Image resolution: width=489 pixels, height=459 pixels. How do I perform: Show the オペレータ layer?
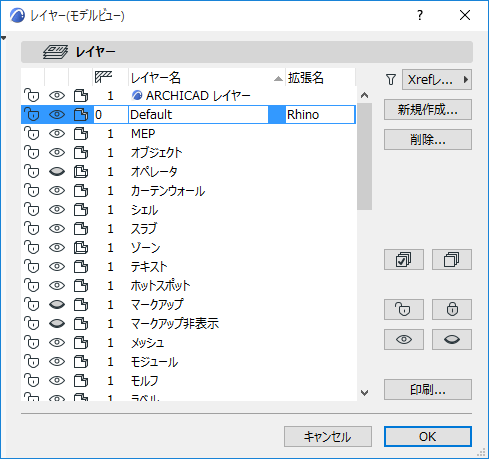pos(57,172)
